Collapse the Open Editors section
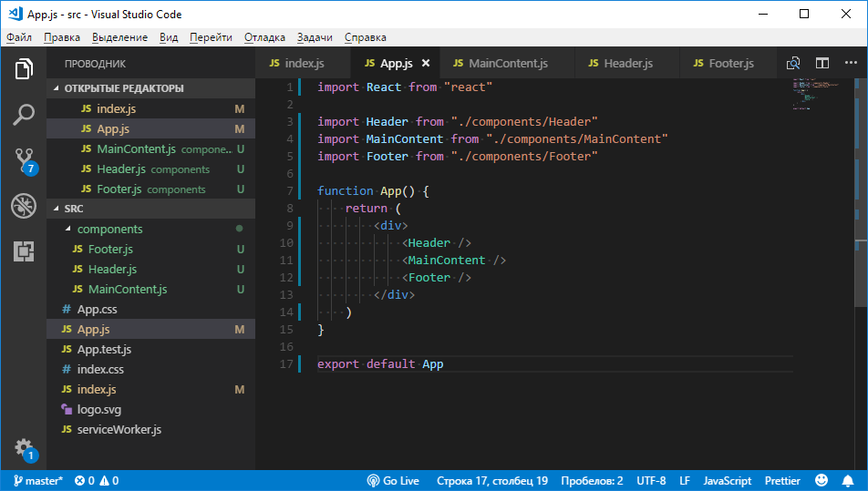Image resolution: width=868 pixels, height=491 pixels. pyautogui.click(x=57, y=88)
